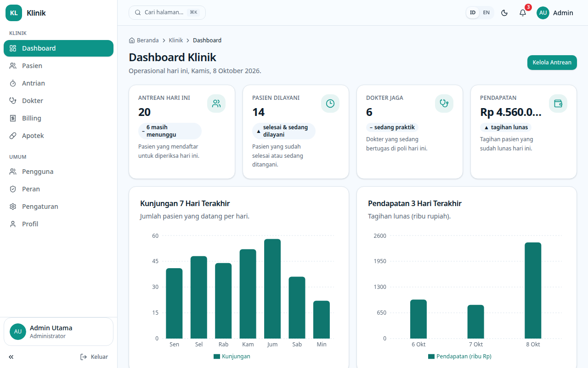Screen dimensions: 588x368
Task: Click the Cari halaman search field
Action: 167,12
